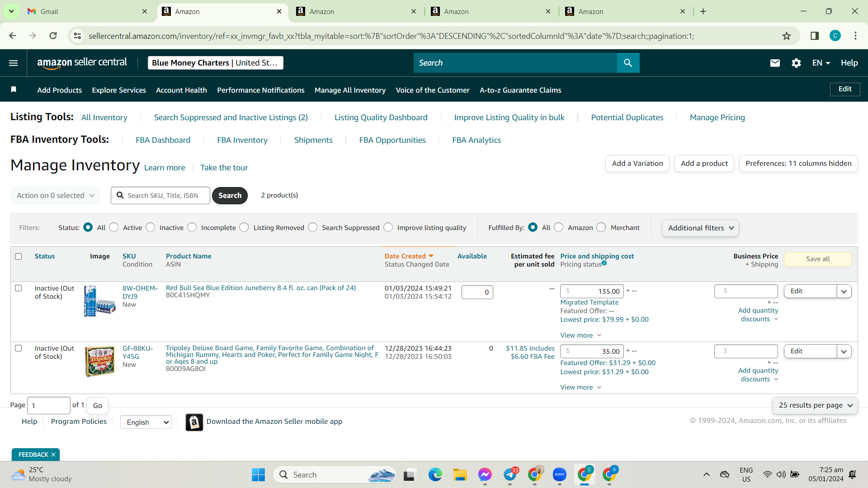Select the Search Suppressed status filter

(x=313, y=227)
